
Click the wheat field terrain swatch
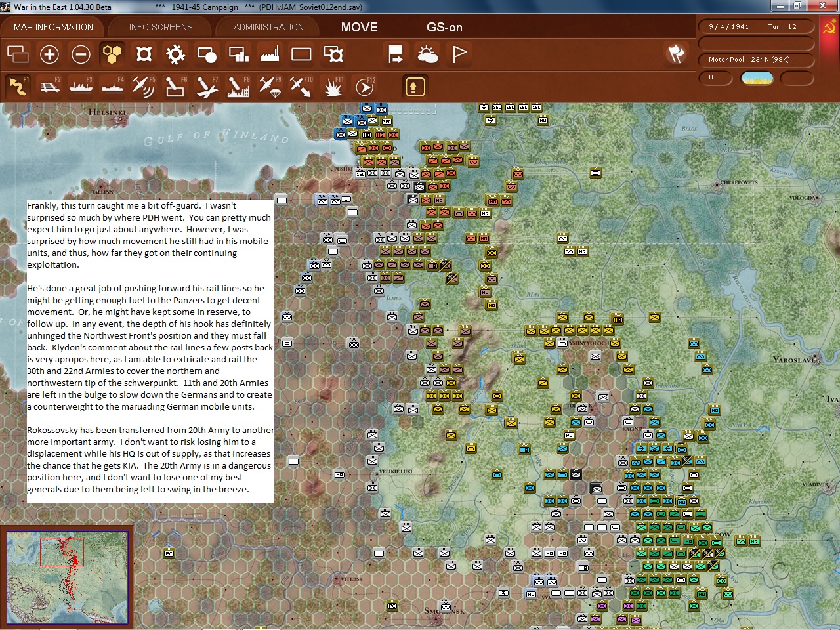(x=757, y=78)
